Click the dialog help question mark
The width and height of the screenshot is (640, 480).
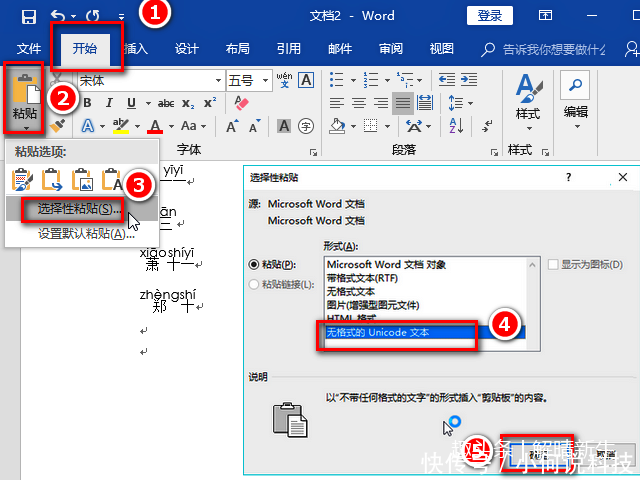click(569, 177)
